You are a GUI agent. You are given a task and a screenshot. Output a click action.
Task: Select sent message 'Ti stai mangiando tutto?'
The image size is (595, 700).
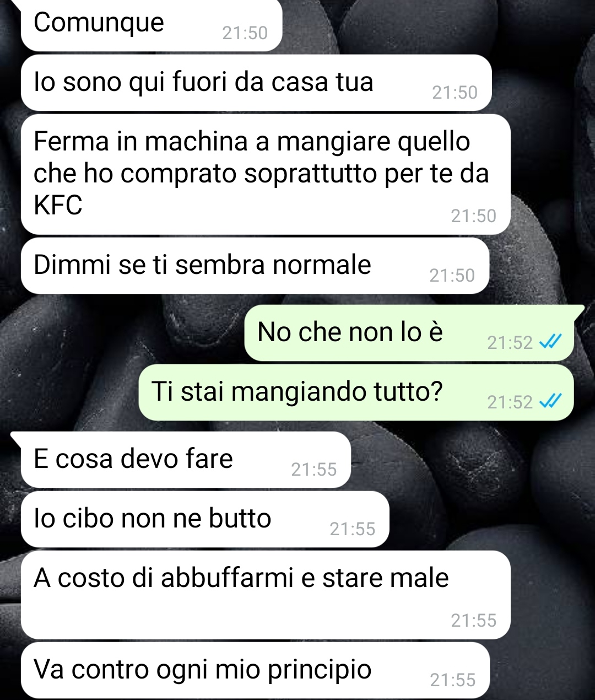pos(356,392)
